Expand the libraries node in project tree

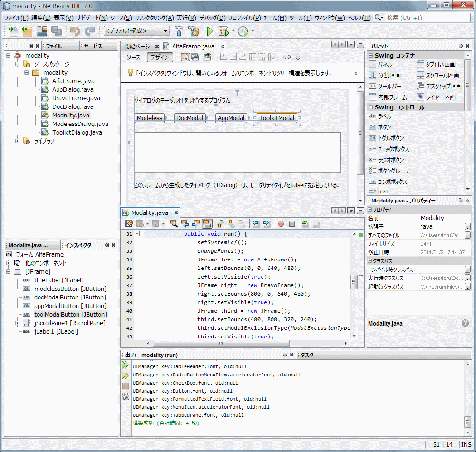click(17, 141)
